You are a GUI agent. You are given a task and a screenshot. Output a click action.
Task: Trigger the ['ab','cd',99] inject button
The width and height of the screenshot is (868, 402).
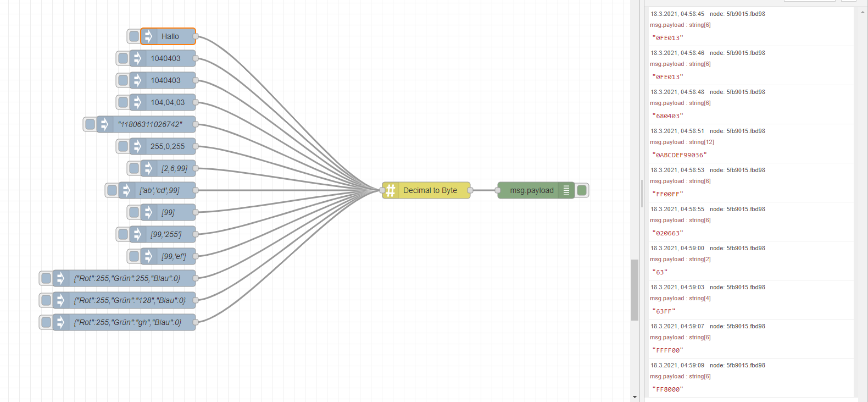point(112,190)
